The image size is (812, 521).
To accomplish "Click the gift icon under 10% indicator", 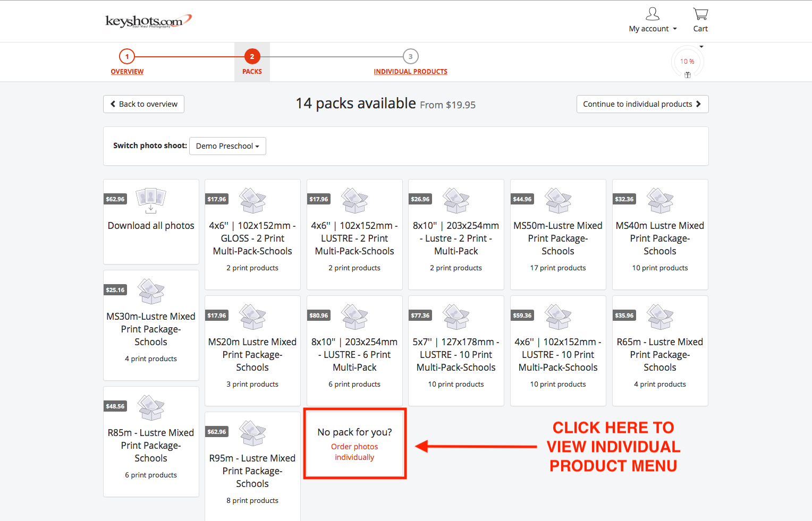I will click(688, 75).
